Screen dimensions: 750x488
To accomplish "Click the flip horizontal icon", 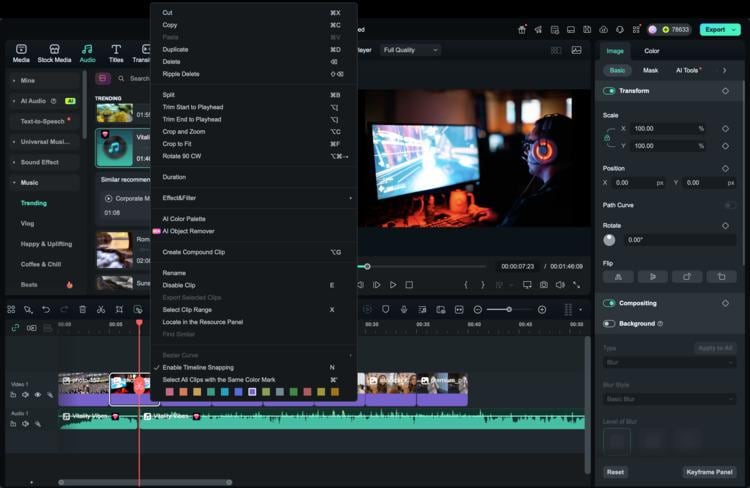I will [618, 277].
